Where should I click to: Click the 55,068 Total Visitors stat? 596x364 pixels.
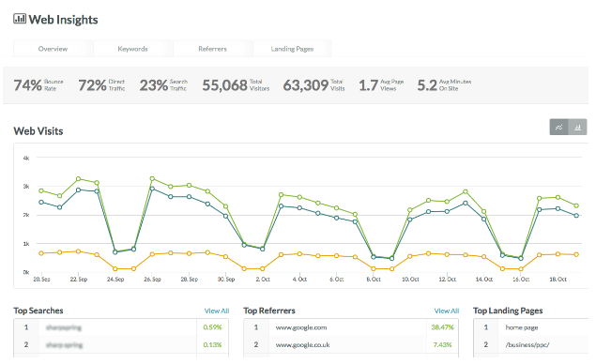pyautogui.click(x=236, y=85)
